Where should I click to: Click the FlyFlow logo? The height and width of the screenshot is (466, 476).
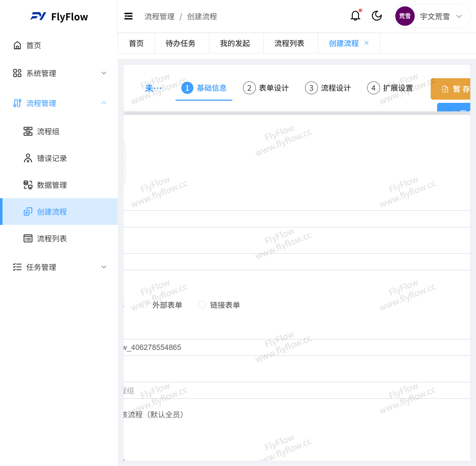coord(59,16)
